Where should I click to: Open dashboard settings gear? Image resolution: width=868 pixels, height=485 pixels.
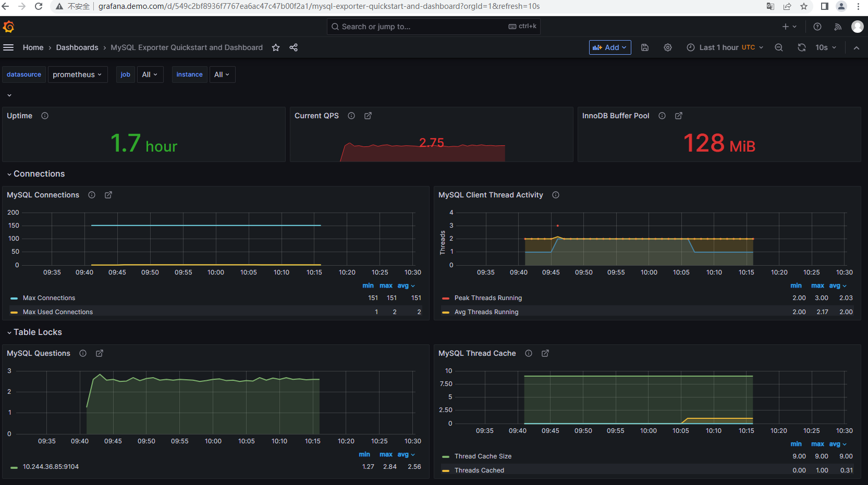[668, 47]
